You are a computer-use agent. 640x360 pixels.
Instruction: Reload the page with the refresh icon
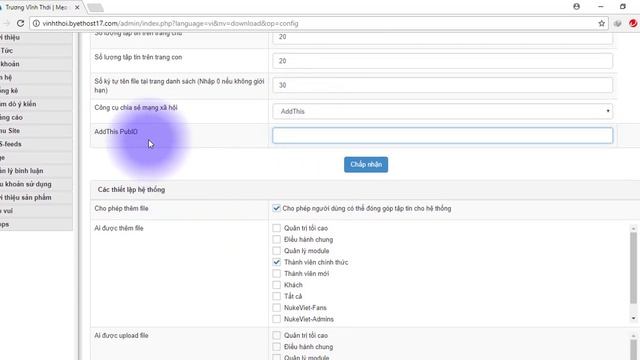click(x=20, y=23)
